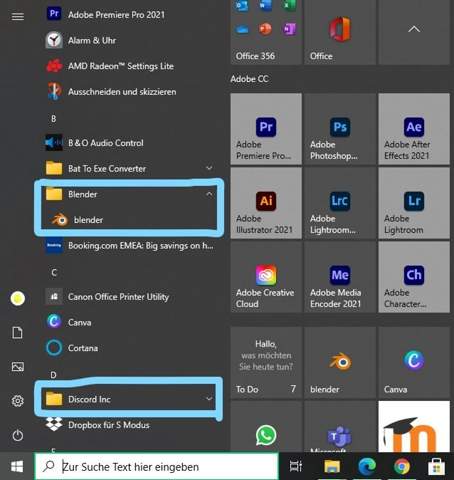Image resolution: width=454 pixels, height=480 pixels.
Task: Open the To Do tile
Action: pos(266,363)
